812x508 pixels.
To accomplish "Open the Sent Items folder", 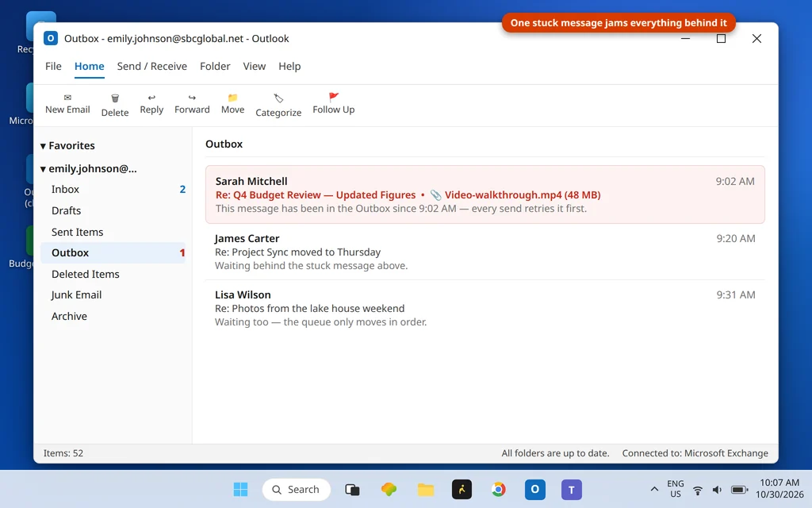I will pos(113,232).
